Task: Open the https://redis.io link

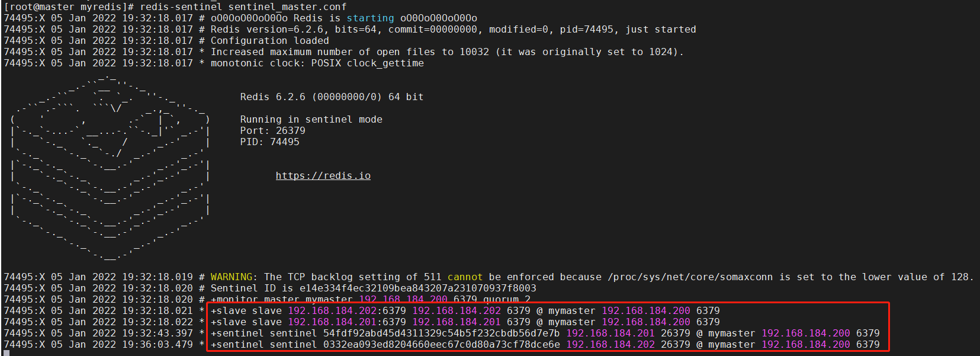Action: point(323,175)
